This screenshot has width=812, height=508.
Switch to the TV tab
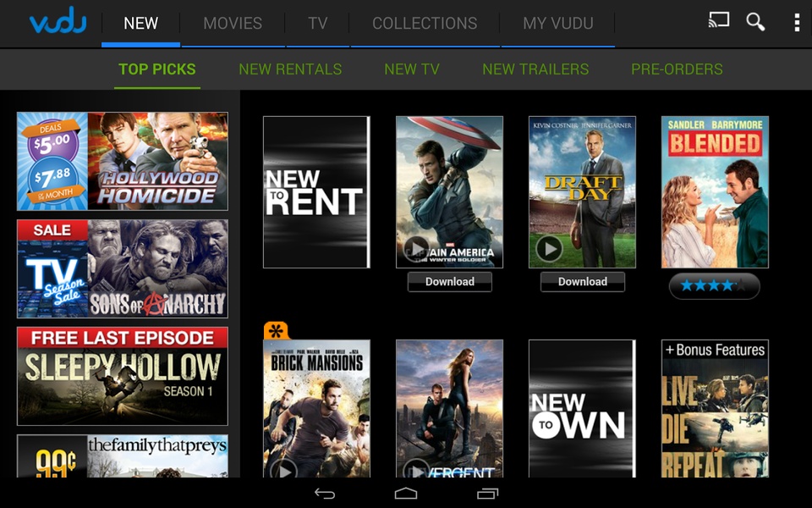pos(317,24)
